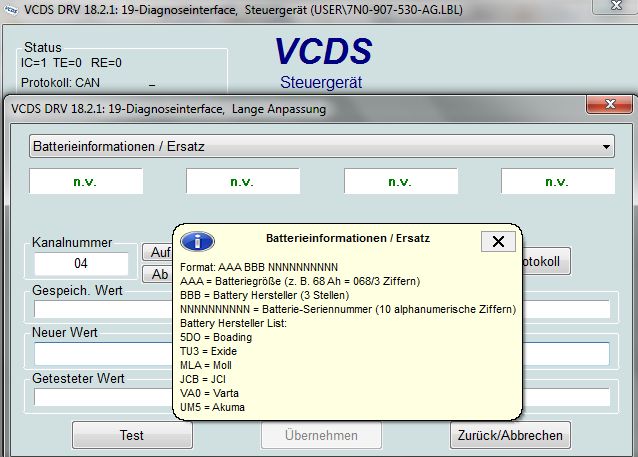
Task: Click the large VCDS logo text
Action: [323, 51]
